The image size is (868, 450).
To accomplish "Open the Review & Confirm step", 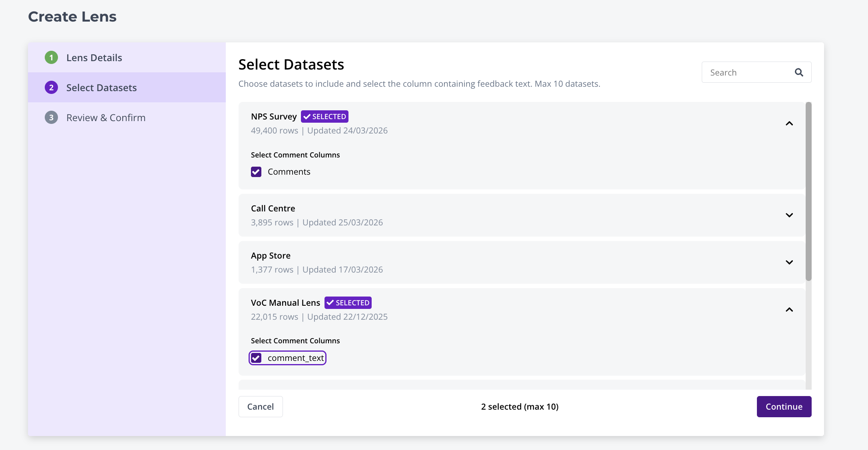I will (x=106, y=117).
